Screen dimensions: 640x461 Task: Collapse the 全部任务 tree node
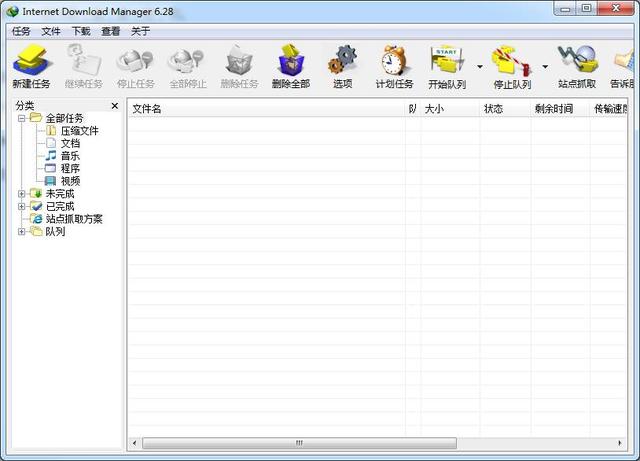[x=22, y=118]
